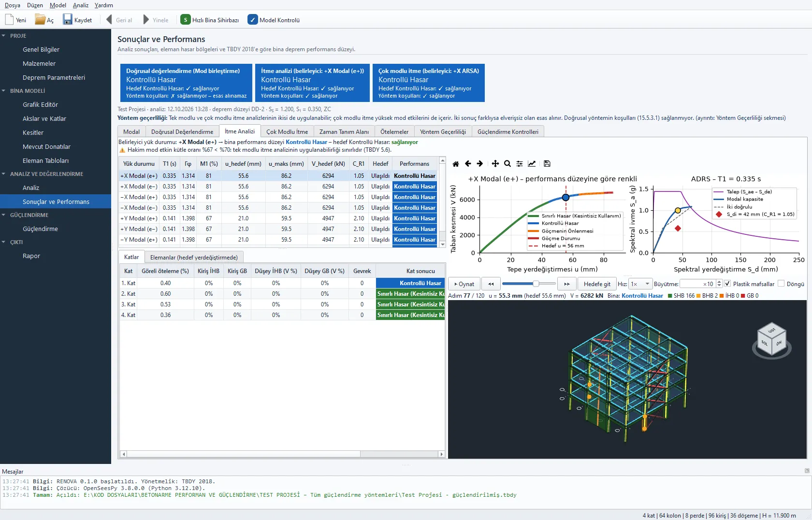Image resolution: width=812 pixels, height=520 pixels.
Task: Reset plot view with home icon
Action: (455, 164)
